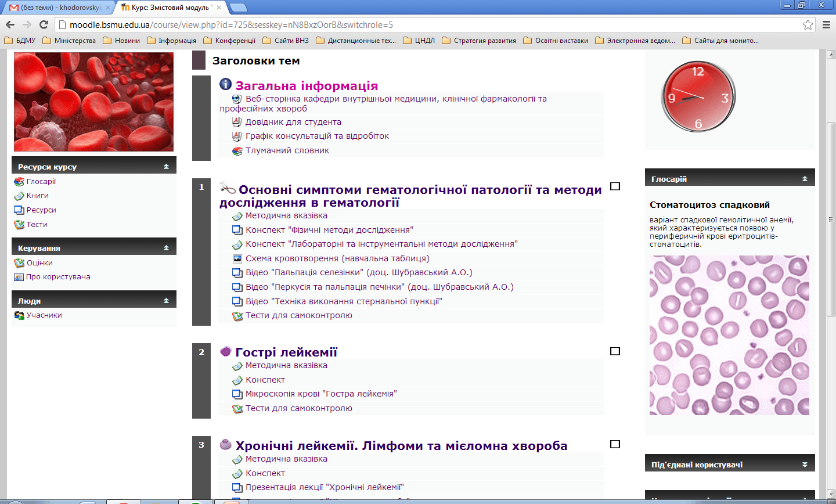Click the Книги icon in sidebar
The width and height of the screenshot is (836, 504).
pyautogui.click(x=19, y=196)
